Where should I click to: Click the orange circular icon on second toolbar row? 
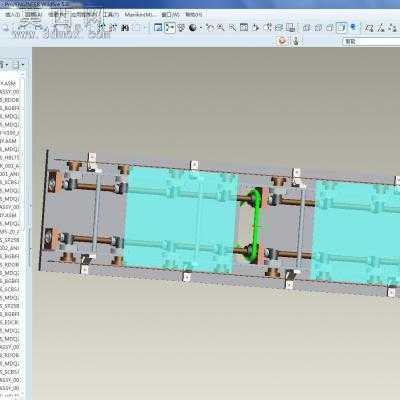click(x=282, y=41)
